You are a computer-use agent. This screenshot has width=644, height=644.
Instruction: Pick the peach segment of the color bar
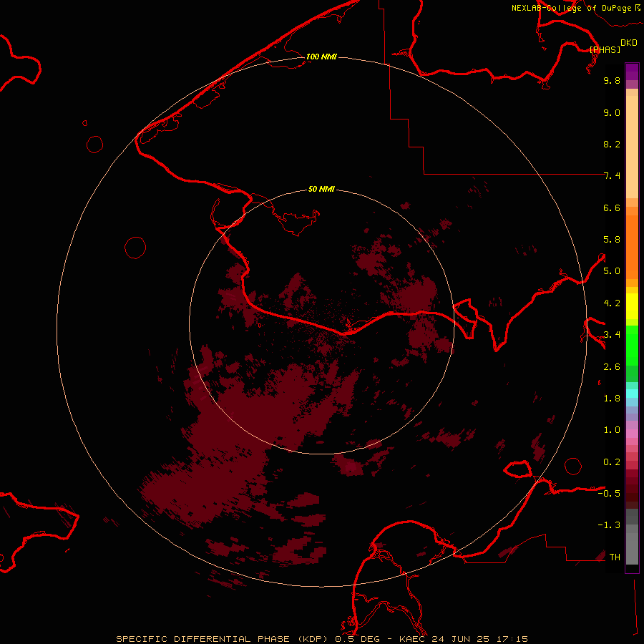coord(632,147)
